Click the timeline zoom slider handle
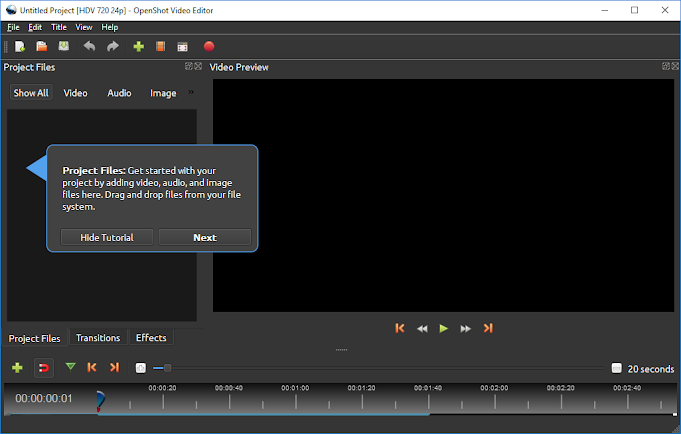The width and height of the screenshot is (681, 434). (x=167, y=368)
